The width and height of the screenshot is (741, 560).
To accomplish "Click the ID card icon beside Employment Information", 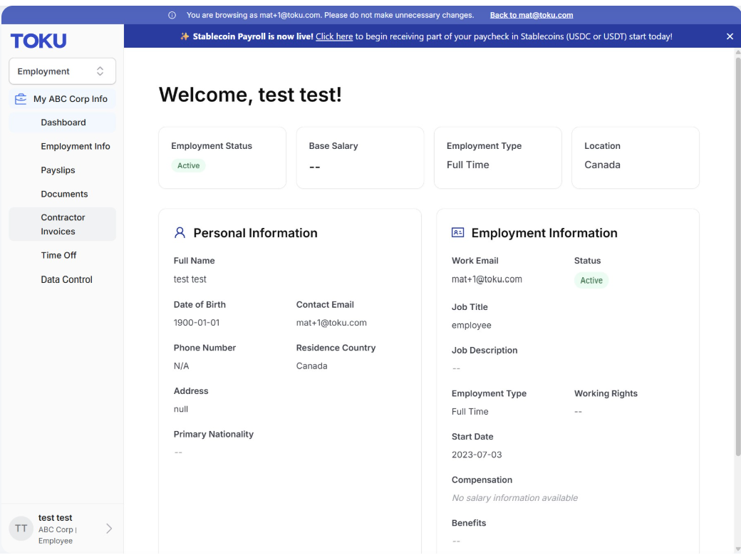I will [457, 232].
